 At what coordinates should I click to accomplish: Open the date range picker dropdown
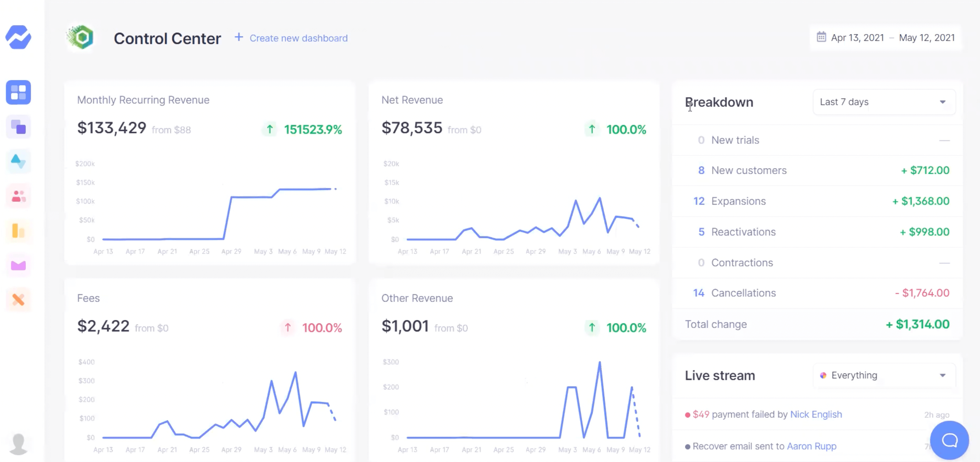(x=884, y=38)
